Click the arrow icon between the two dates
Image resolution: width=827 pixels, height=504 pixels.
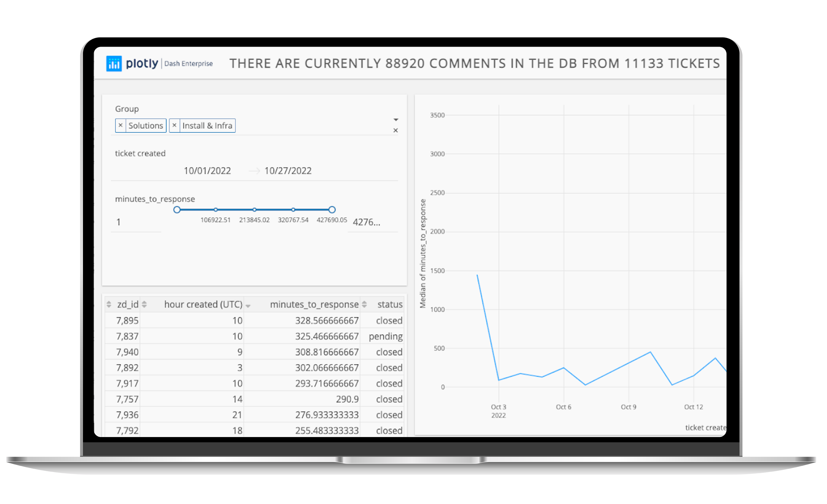pyautogui.click(x=254, y=170)
